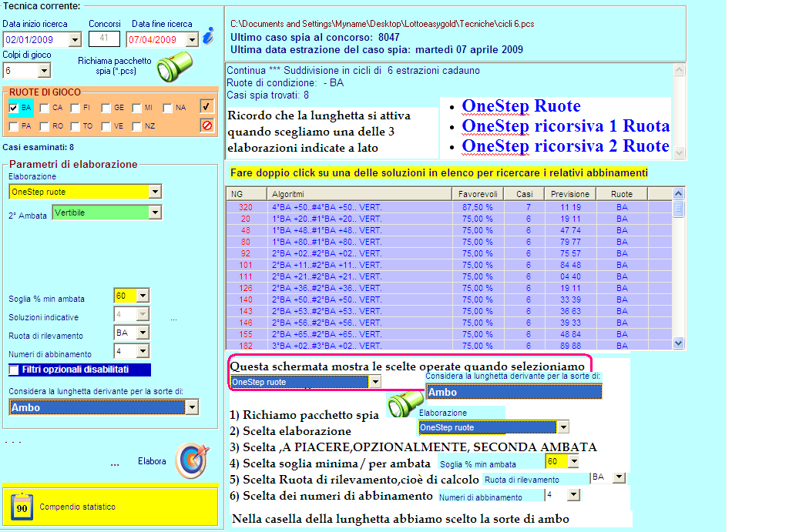The width and height of the screenshot is (789, 532).
Task: Expand the Ambo sorte dropdown in left panel
Action: 192,407
